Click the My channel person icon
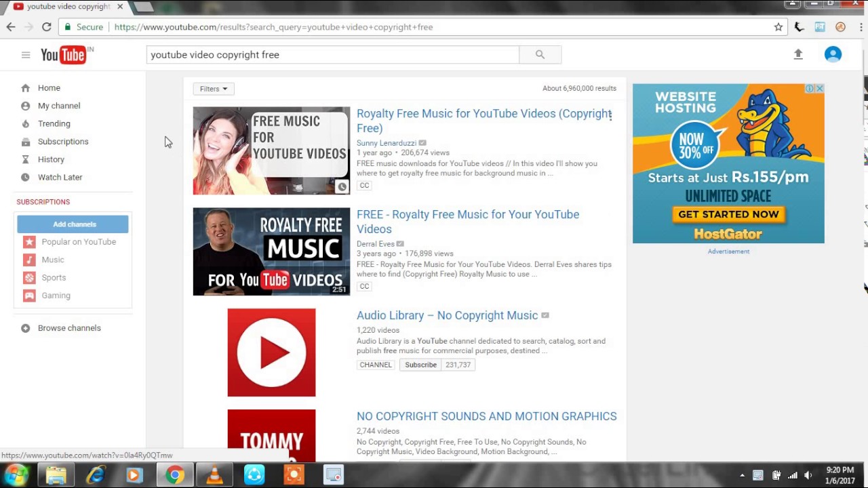The image size is (868, 488). [x=25, y=106]
